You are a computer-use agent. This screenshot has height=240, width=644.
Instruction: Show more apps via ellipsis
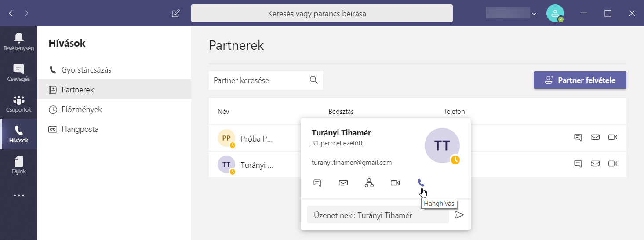pyautogui.click(x=18, y=196)
